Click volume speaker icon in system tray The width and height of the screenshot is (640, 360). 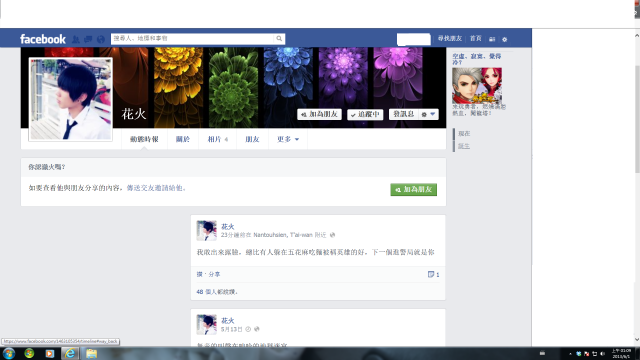click(x=602, y=354)
